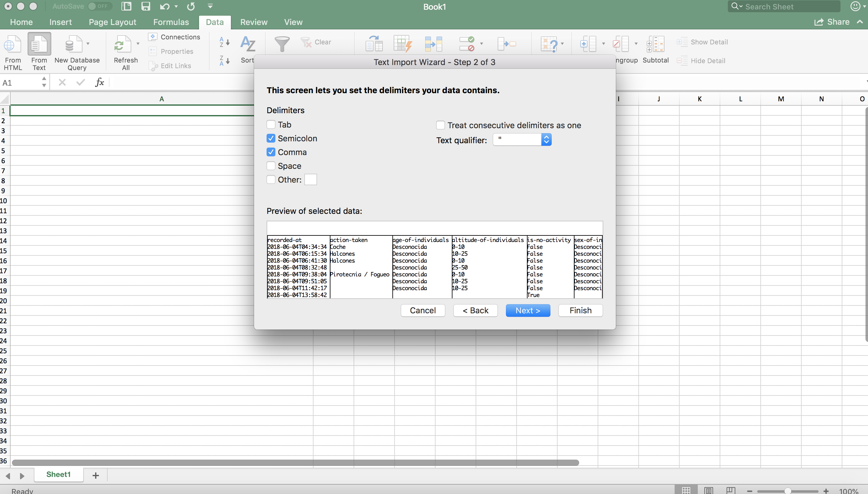This screenshot has height=494, width=868.
Task: Add a new sheet with plus button
Action: pos(95,475)
